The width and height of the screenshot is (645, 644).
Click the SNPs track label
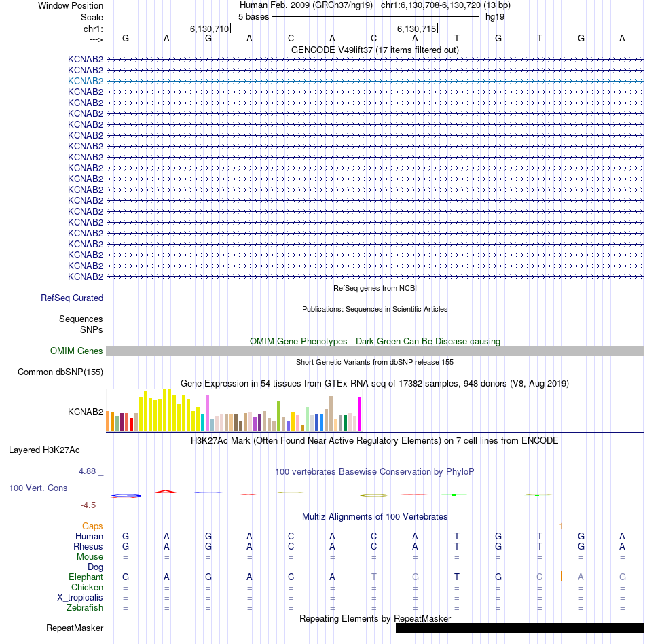92,329
